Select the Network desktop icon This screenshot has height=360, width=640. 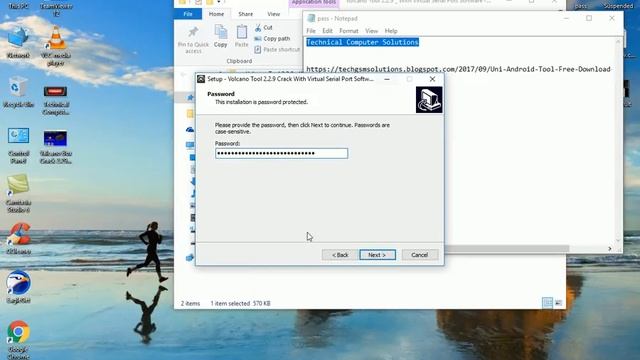18,42
